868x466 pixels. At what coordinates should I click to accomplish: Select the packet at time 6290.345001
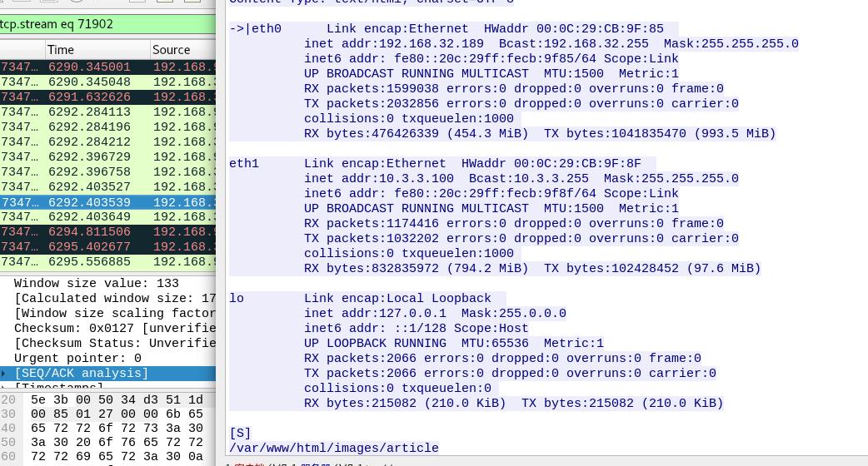pyautogui.click(x=89, y=67)
